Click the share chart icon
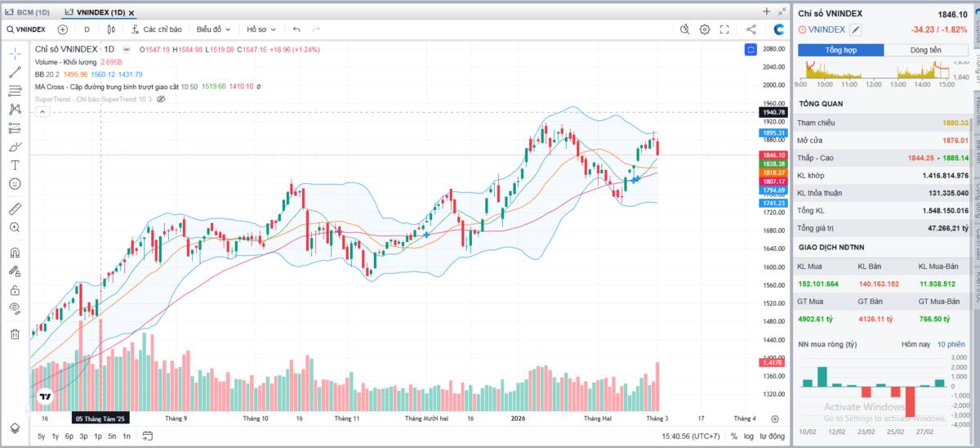The image size is (980, 448). pyautogui.click(x=751, y=29)
